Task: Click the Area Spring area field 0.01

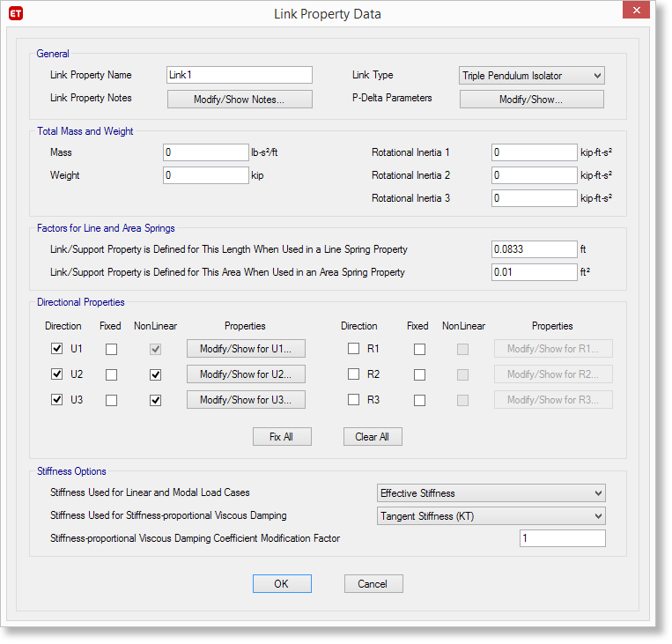Action: (535, 272)
